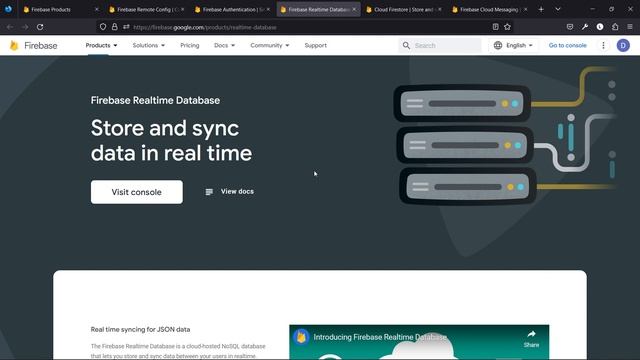Open the three-dot more options menu

(603, 45)
